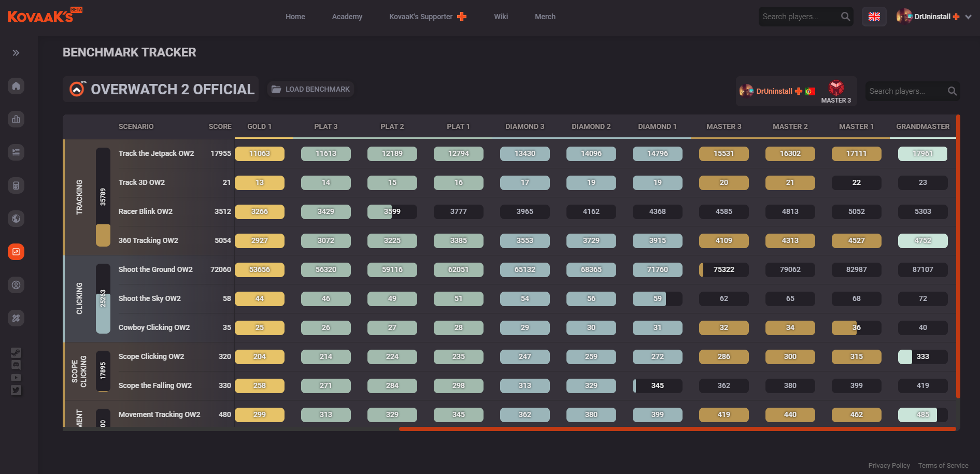This screenshot has height=474, width=980.
Task: Click the 87107 Grandmaster threshold cell
Action: click(x=923, y=269)
